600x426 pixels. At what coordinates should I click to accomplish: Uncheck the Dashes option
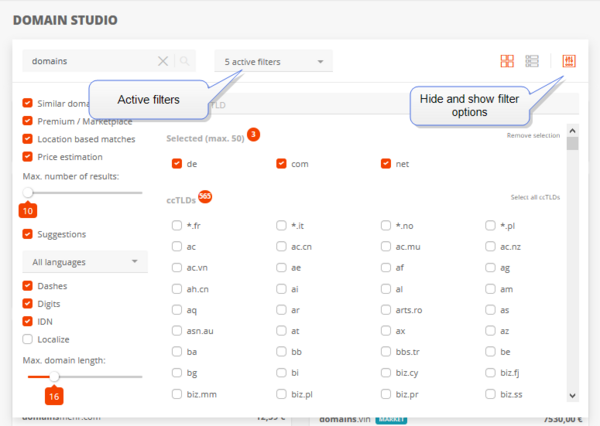[x=28, y=286]
